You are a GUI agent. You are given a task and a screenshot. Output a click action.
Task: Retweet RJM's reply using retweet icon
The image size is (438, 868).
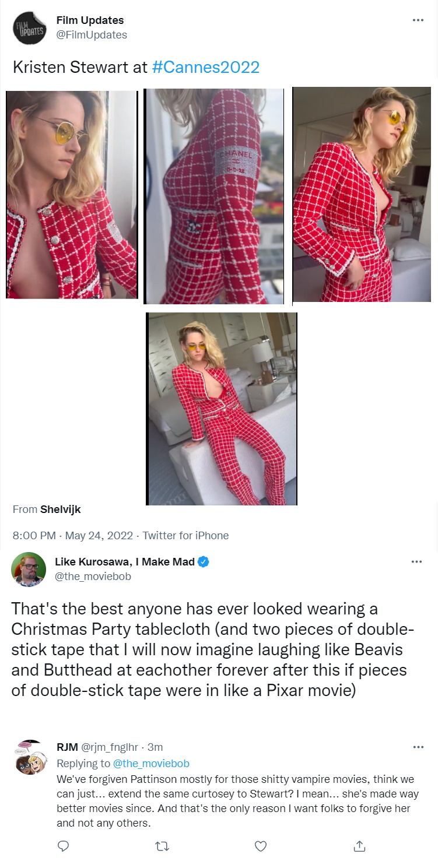tap(162, 845)
